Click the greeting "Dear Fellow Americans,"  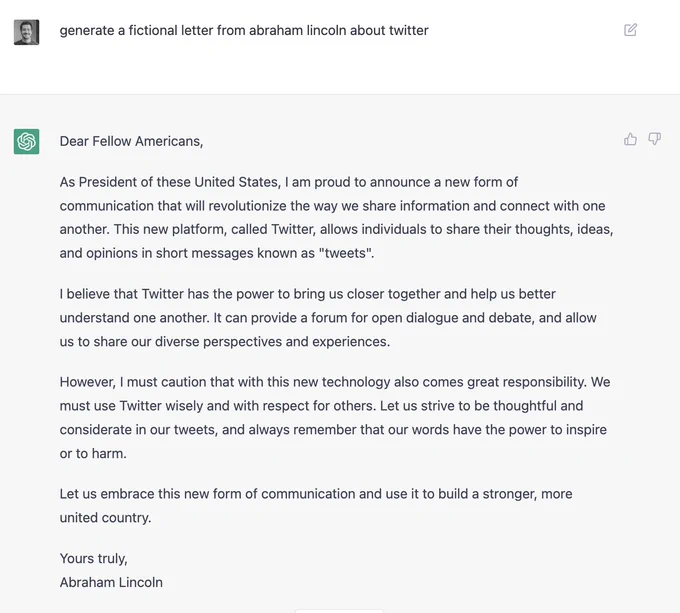(131, 141)
